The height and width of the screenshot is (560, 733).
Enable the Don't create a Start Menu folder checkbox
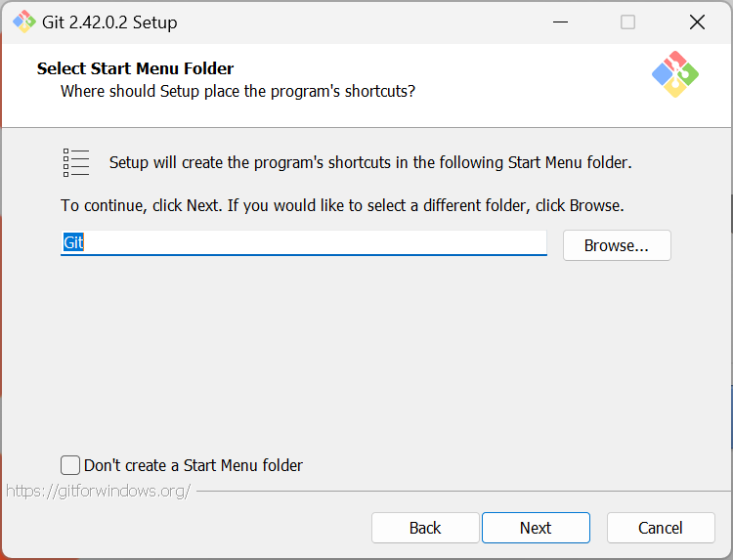[x=70, y=465]
